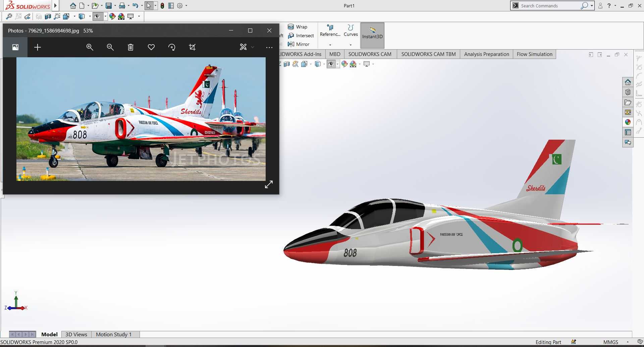Click Edit Appearance in the toolbar below the ribbon tabs

[344, 64]
